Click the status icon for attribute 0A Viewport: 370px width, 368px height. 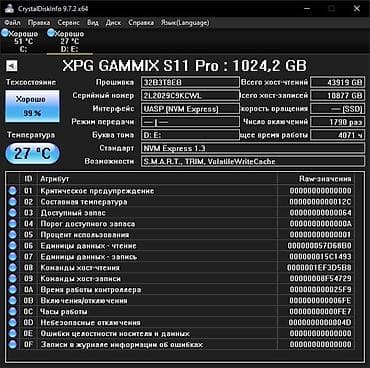click(13, 290)
